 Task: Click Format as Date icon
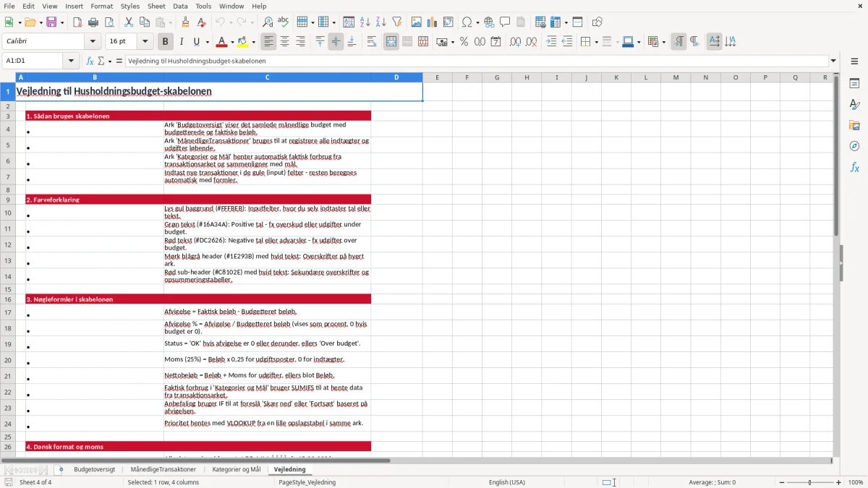(495, 42)
